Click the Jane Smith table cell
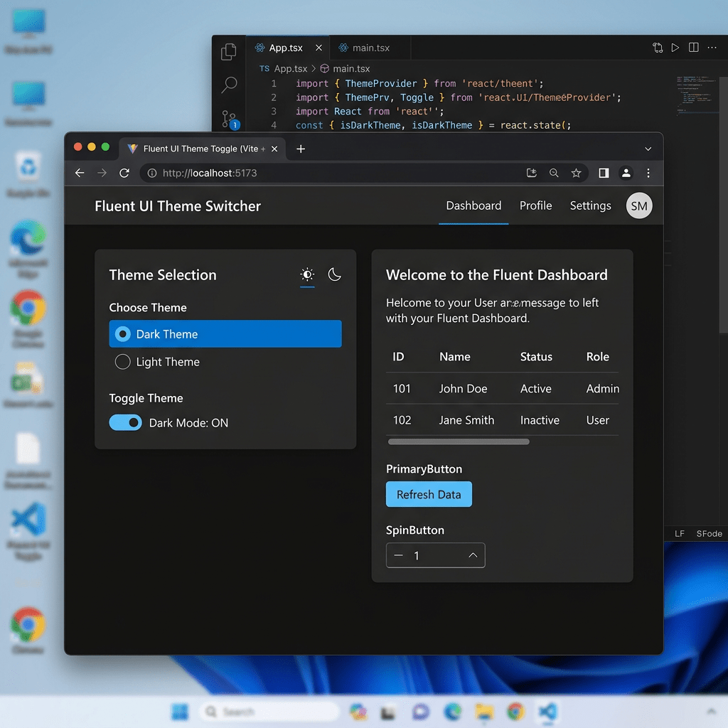This screenshot has width=728, height=728. tap(466, 419)
